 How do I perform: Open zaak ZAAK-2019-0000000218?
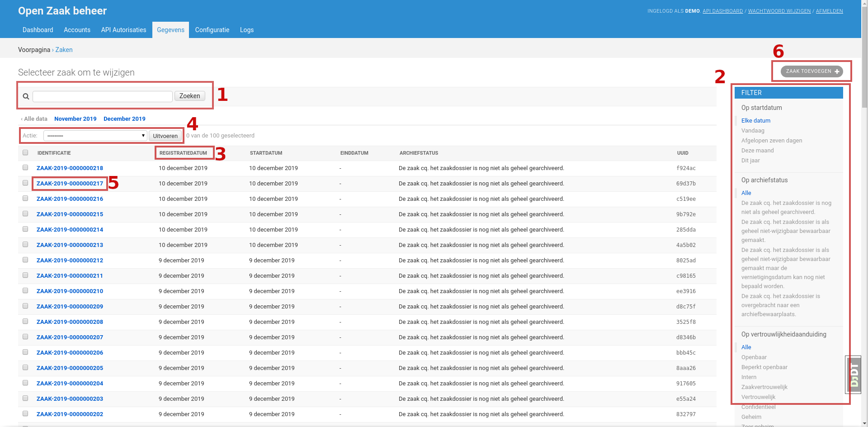70,168
